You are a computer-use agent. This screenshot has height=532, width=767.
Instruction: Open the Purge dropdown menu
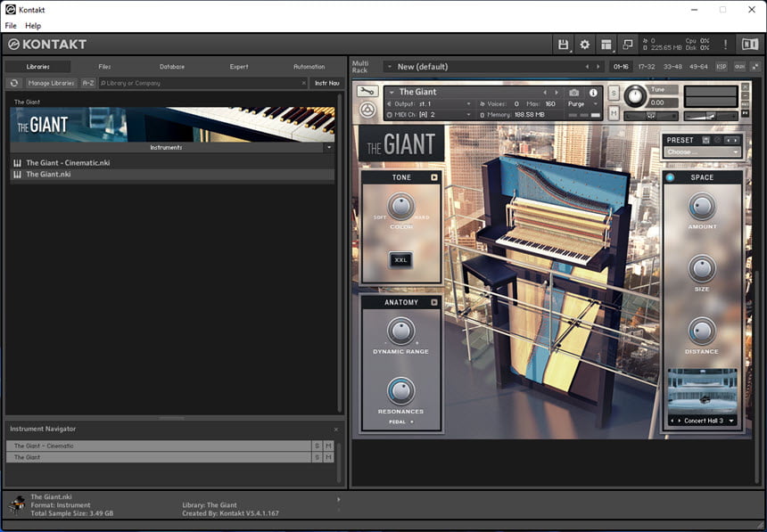(582, 103)
